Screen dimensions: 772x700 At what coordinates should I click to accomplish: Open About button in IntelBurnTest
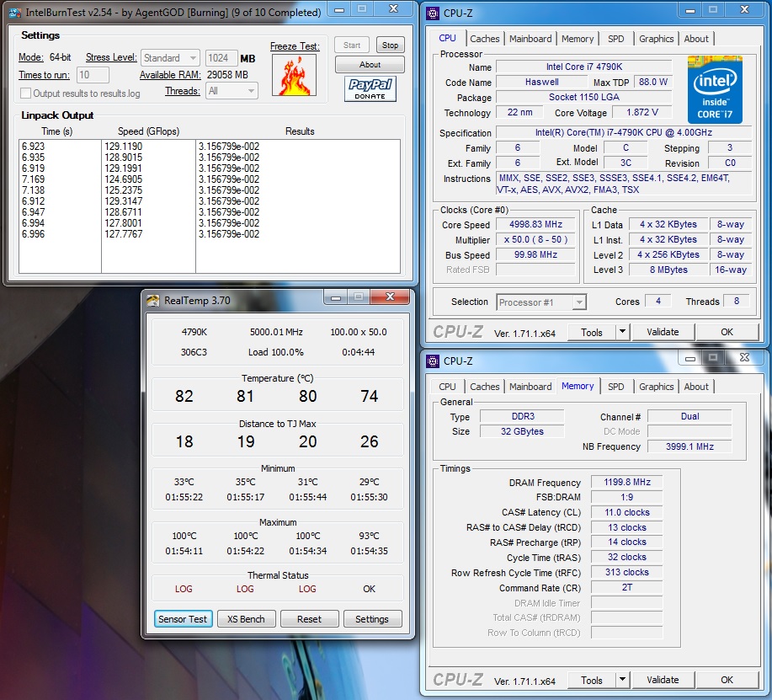click(x=370, y=65)
